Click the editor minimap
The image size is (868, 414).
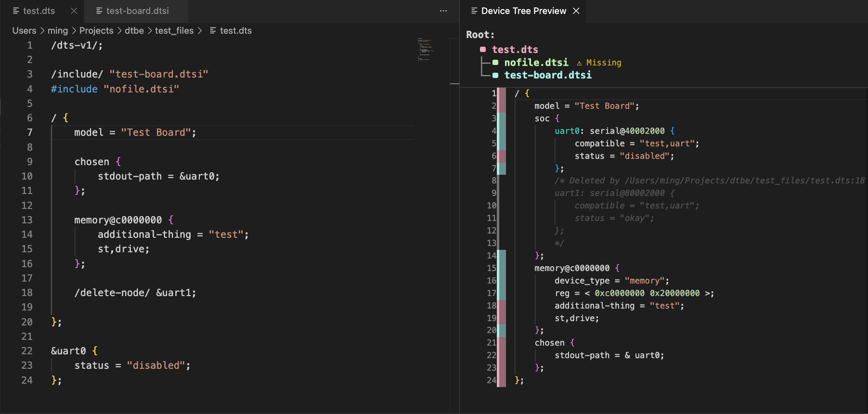click(x=426, y=49)
